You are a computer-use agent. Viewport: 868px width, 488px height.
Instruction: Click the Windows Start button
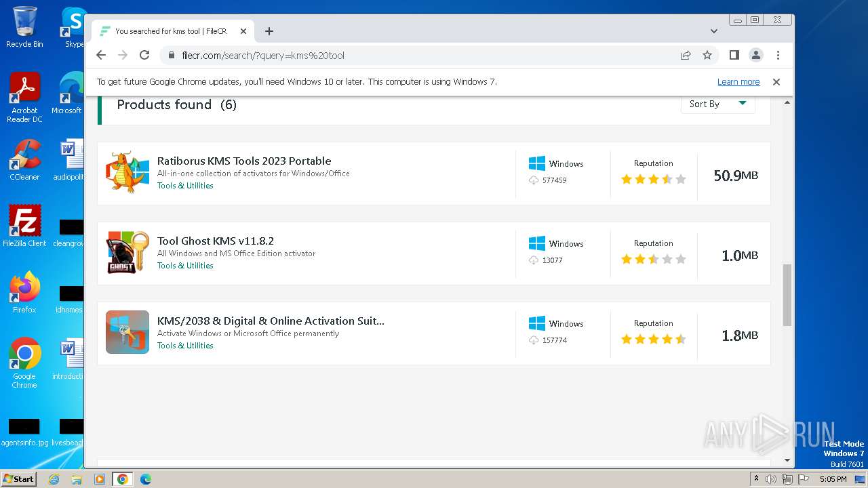pyautogui.click(x=18, y=479)
